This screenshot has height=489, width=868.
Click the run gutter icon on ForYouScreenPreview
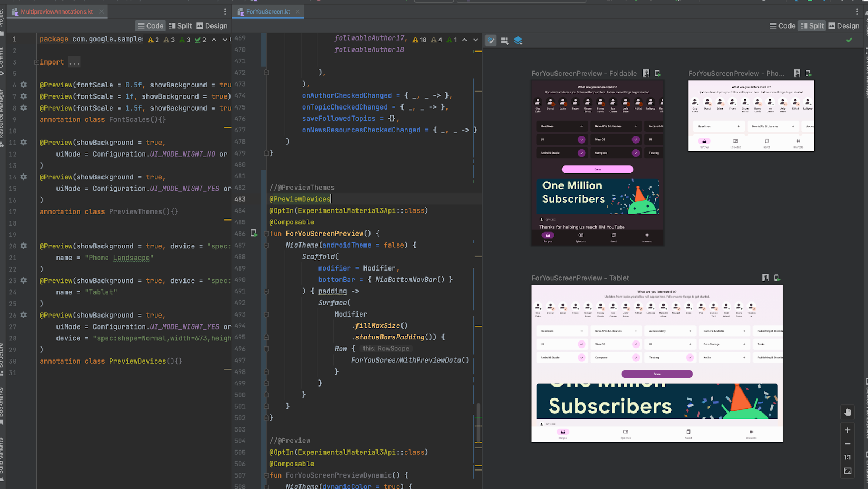(254, 233)
